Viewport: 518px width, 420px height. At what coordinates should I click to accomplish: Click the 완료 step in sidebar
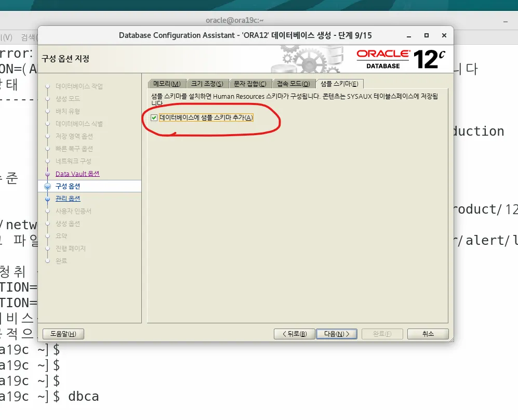61,261
